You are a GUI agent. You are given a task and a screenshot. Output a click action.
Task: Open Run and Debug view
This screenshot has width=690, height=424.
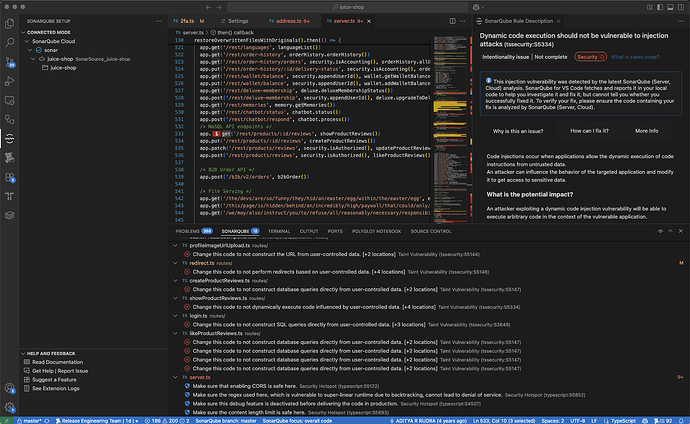(x=9, y=81)
